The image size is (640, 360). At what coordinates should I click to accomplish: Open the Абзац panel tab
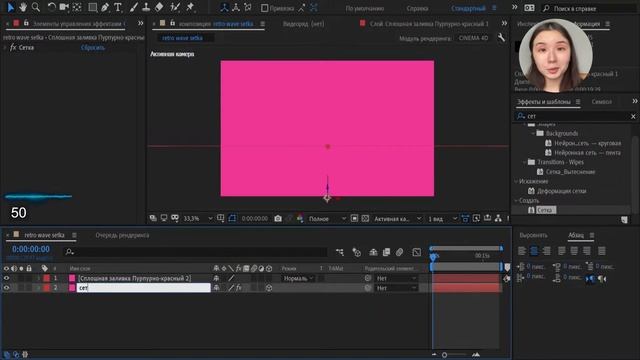[576, 235]
